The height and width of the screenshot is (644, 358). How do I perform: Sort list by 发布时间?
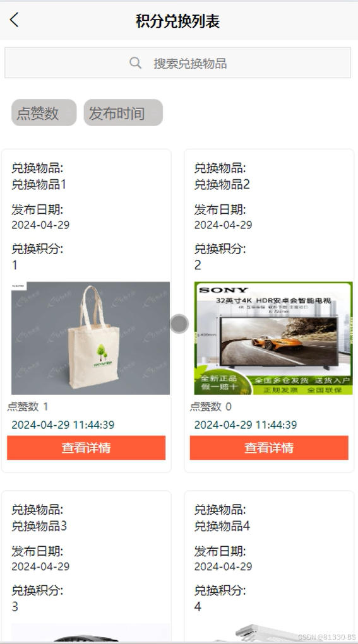coord(123,112)
